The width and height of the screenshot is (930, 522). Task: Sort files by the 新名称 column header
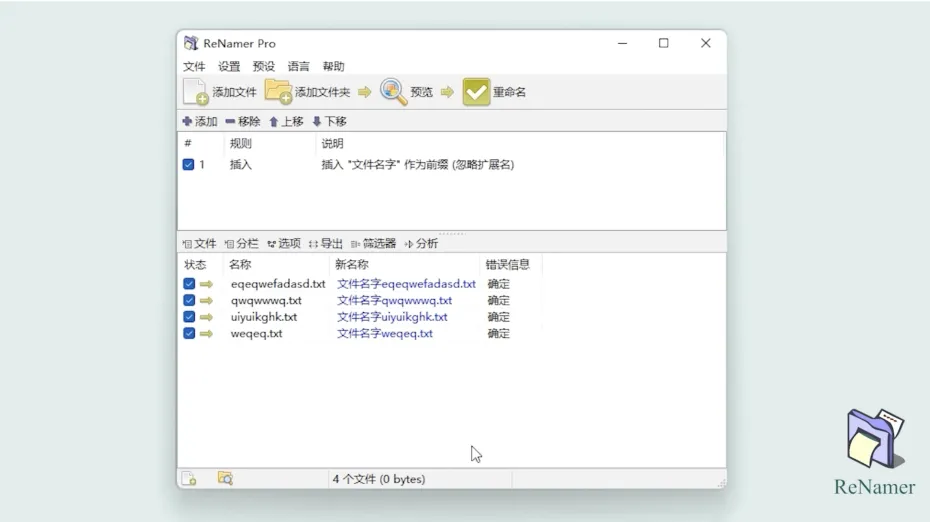[x=352, y=265]
